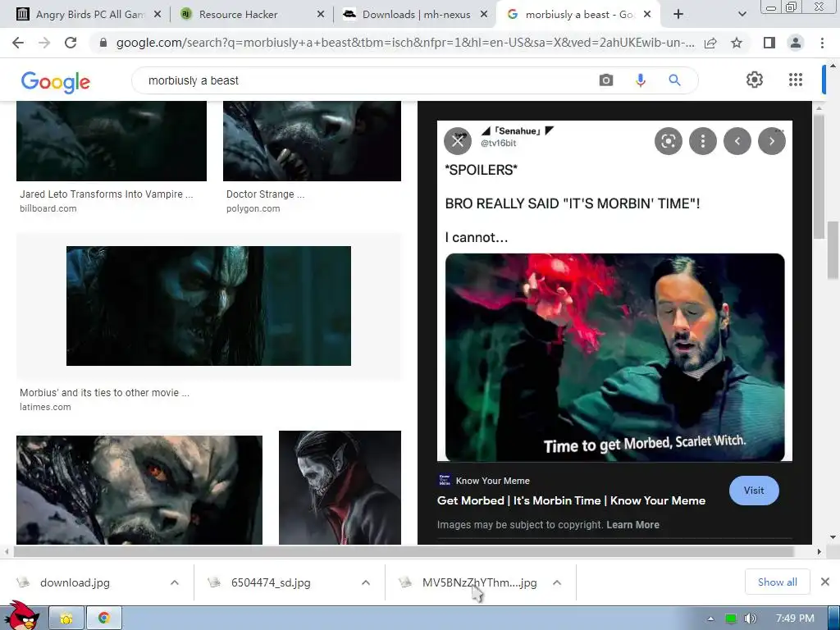Open the browser side panel icon
Image resolution: width=840 pixels, height=630 pixels.
click(769, 43)
